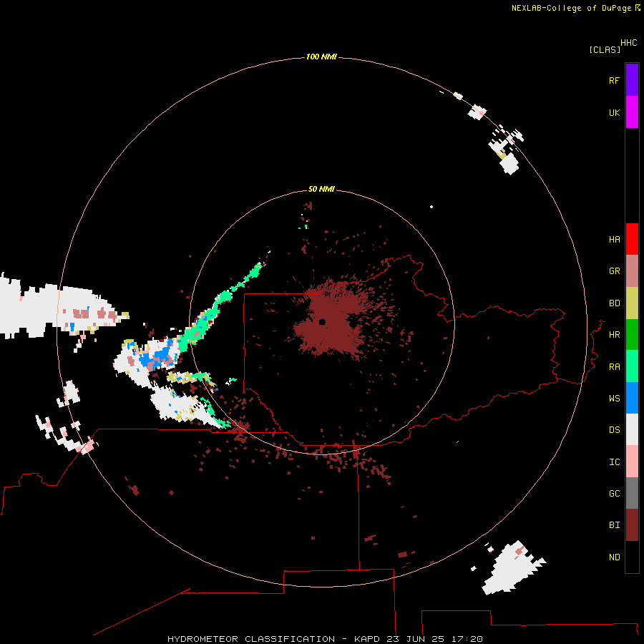Click the KAPD radar station identifier

tap(367, 639)
